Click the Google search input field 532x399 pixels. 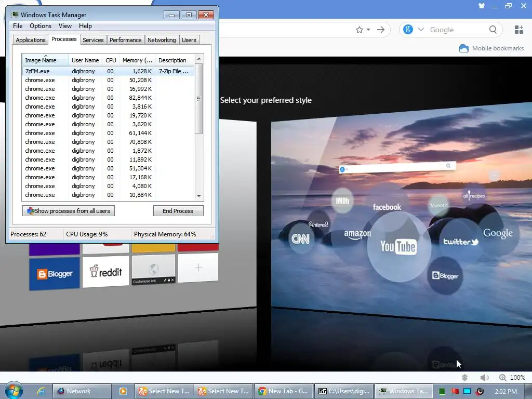(456, 30)
